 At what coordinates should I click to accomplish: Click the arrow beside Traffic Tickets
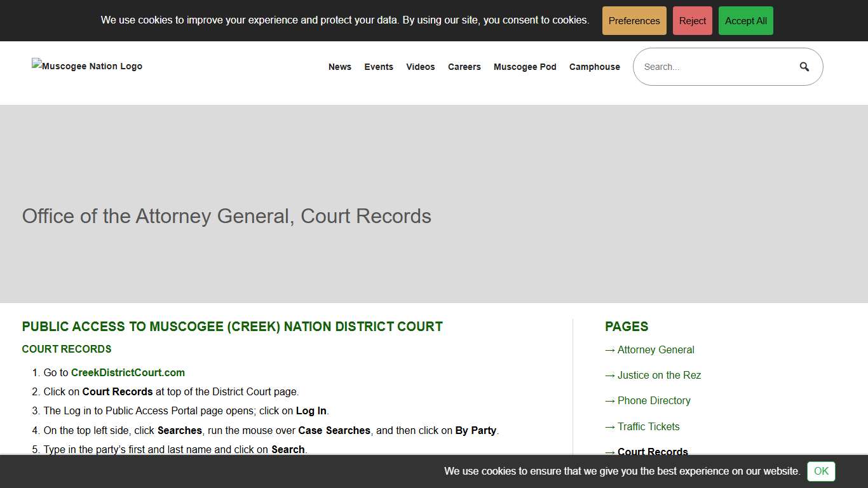tap(610, 426)
